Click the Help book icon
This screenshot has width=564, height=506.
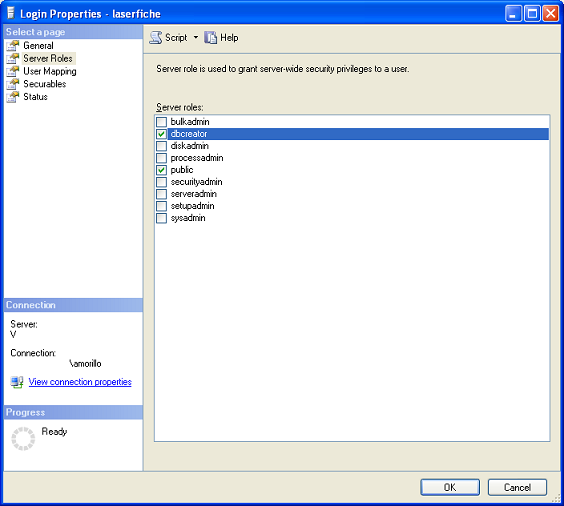tap(210, 38)
